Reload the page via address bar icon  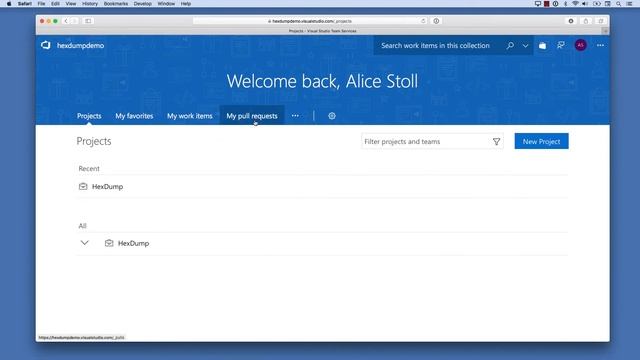pos(423,21)
